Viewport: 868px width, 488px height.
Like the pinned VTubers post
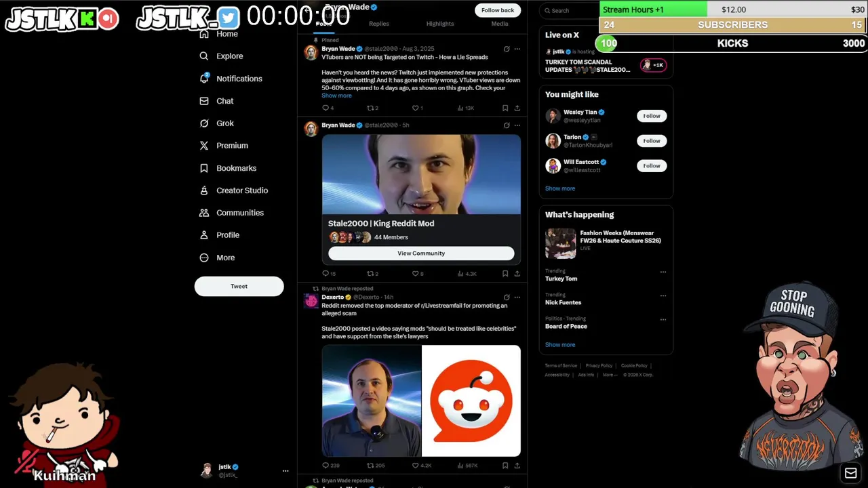coord(418,108)
